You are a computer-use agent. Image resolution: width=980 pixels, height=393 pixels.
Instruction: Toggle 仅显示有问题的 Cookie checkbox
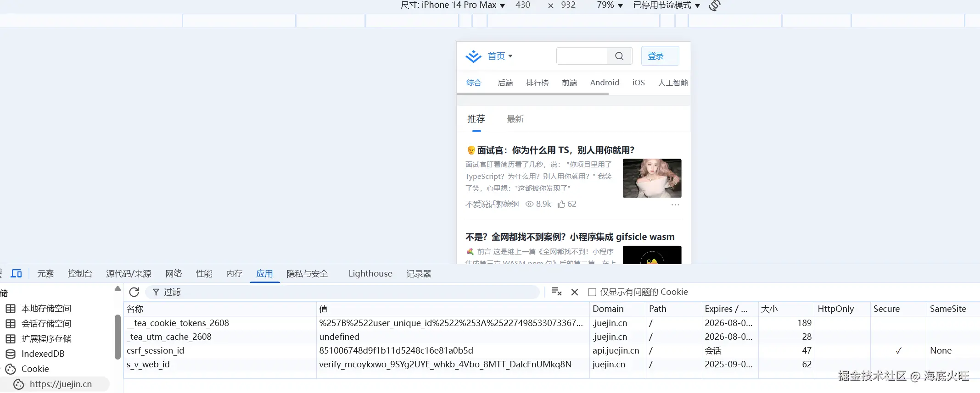[592, 292]
